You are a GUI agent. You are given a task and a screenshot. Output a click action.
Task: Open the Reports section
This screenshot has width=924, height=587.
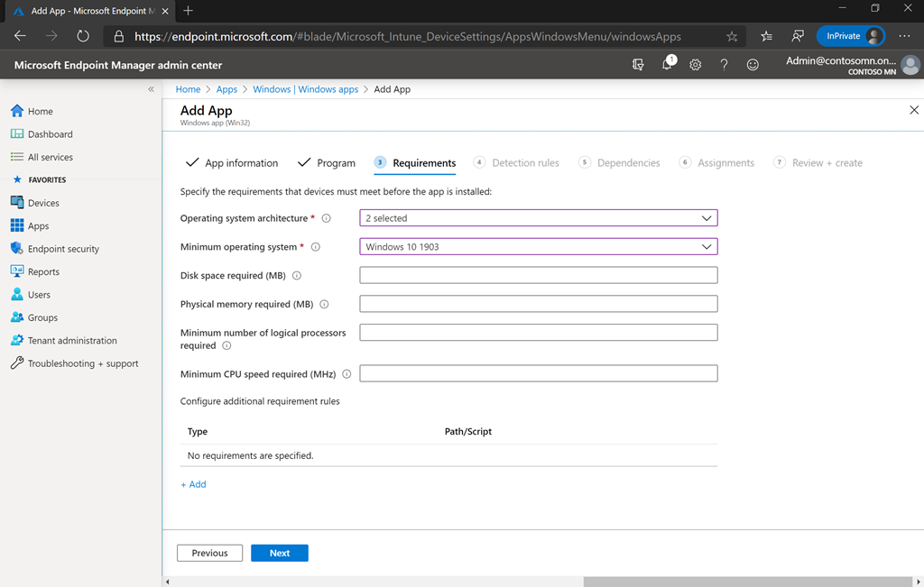tap(42, 271)
